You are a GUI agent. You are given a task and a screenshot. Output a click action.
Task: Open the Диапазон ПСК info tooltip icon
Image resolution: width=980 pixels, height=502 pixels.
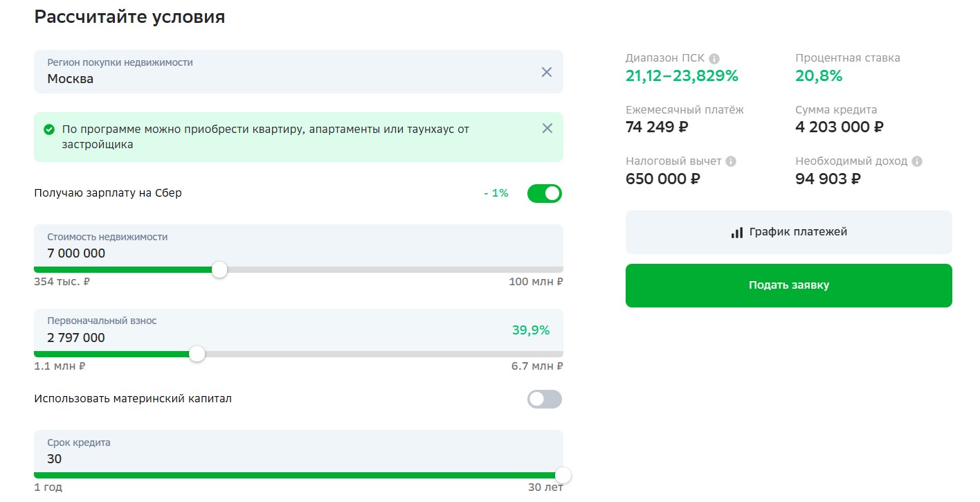pyautogui.click(x=714, y=59)
